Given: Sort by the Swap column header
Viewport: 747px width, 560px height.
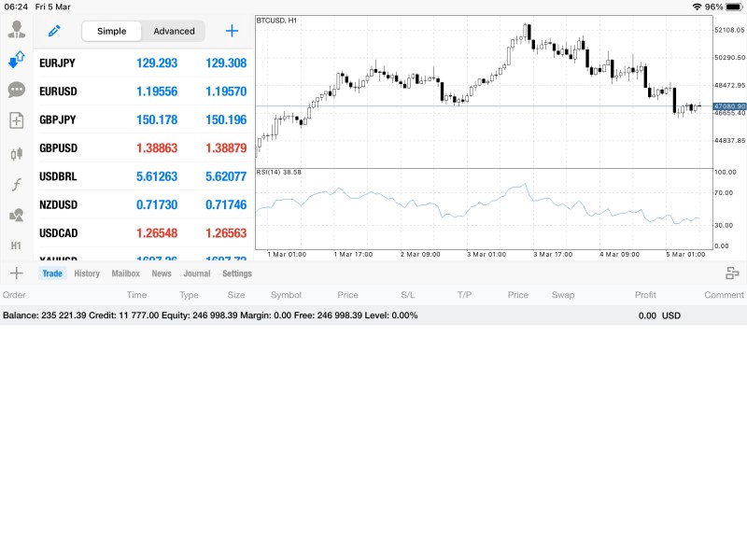Looking at the screenshot, I should click(563, 295).
